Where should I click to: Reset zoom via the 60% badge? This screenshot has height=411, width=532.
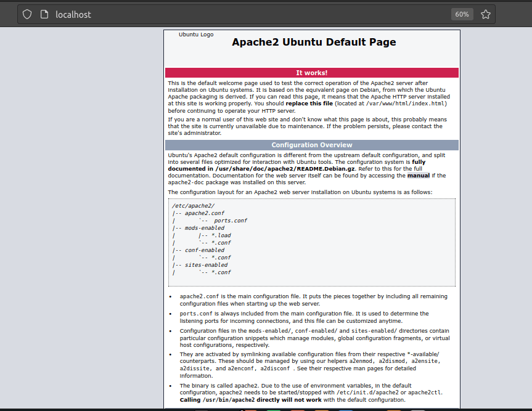462,14
